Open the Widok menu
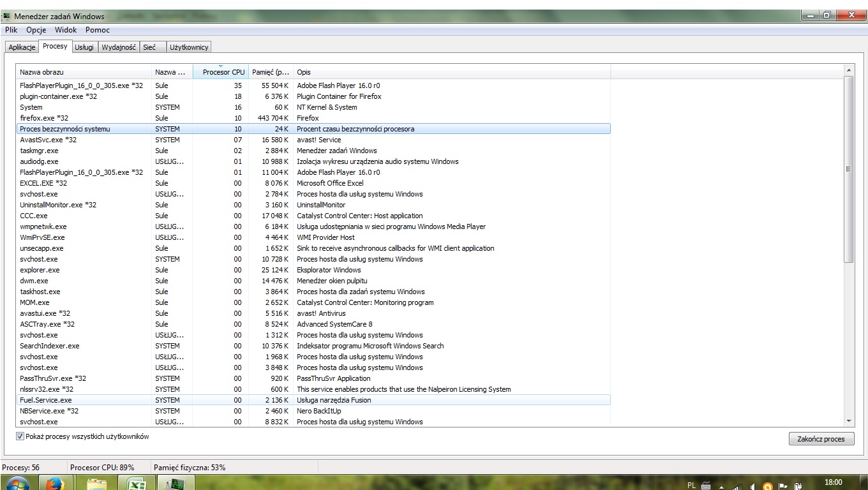Viewport: 868px width, 490px height. (x=66, y=30)
